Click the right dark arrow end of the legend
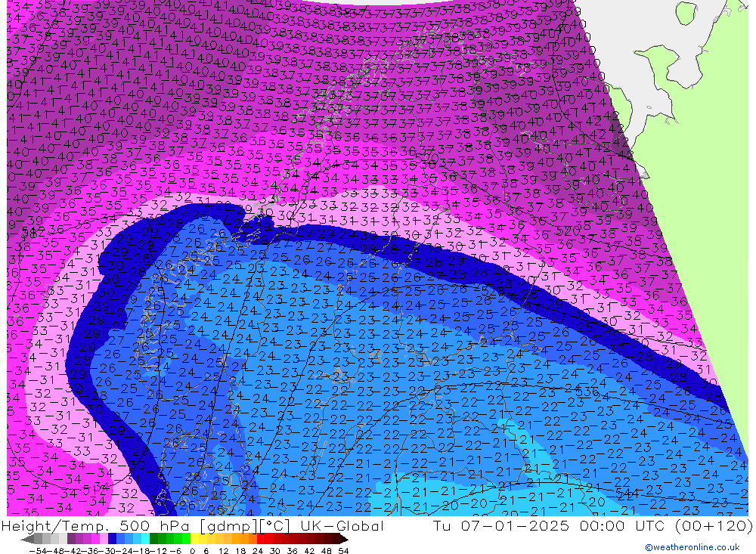Image resolution: width=756 pixels, height=554 pixels. tap(344, 539)
